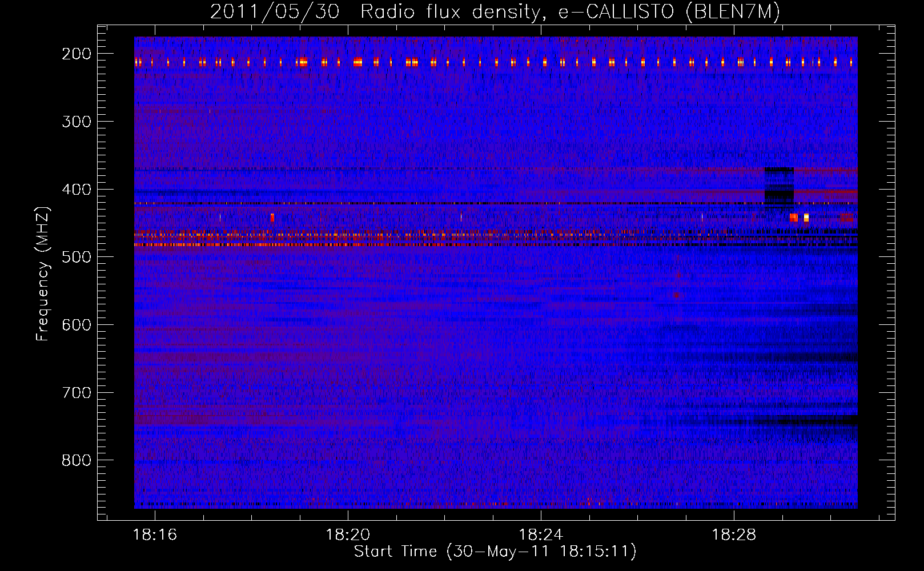The height and width of the screenshot is (571, 924).
Task: Click the 300 frequency tick label
Action: point(77,121)
